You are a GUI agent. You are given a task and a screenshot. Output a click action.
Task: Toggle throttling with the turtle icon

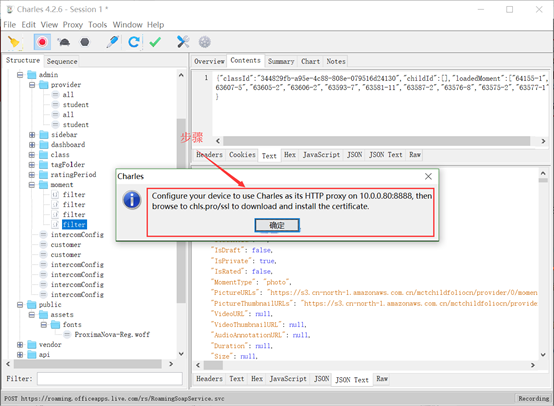tap(64, 42)
